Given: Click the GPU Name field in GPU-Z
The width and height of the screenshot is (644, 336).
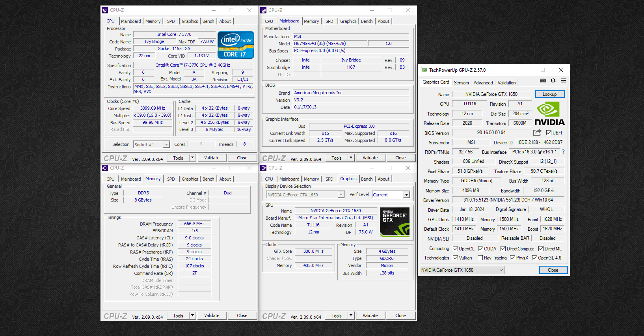Looking at the screenshot, I should pyautogui.click(x=491, y=94).
